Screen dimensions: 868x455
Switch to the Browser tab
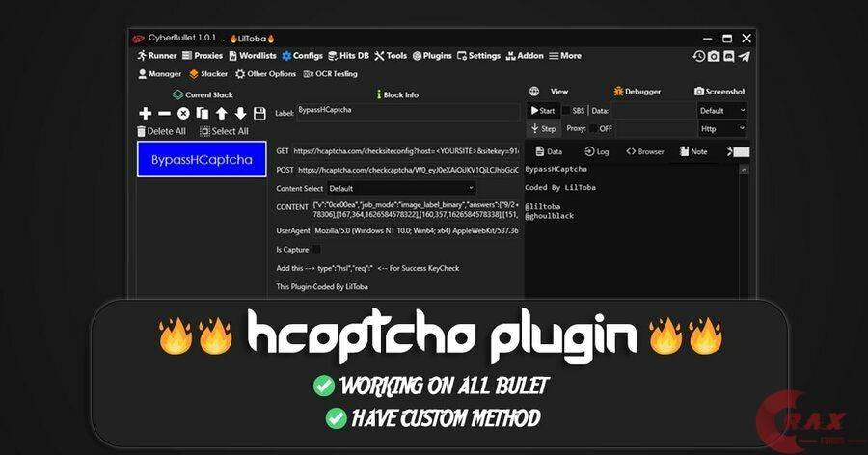[645, 151]
